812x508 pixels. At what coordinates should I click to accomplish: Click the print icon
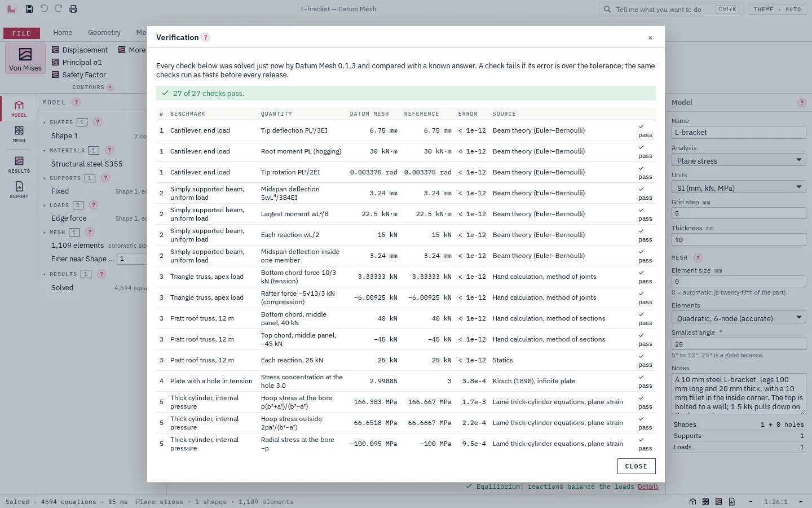click(x=73, y=9)
